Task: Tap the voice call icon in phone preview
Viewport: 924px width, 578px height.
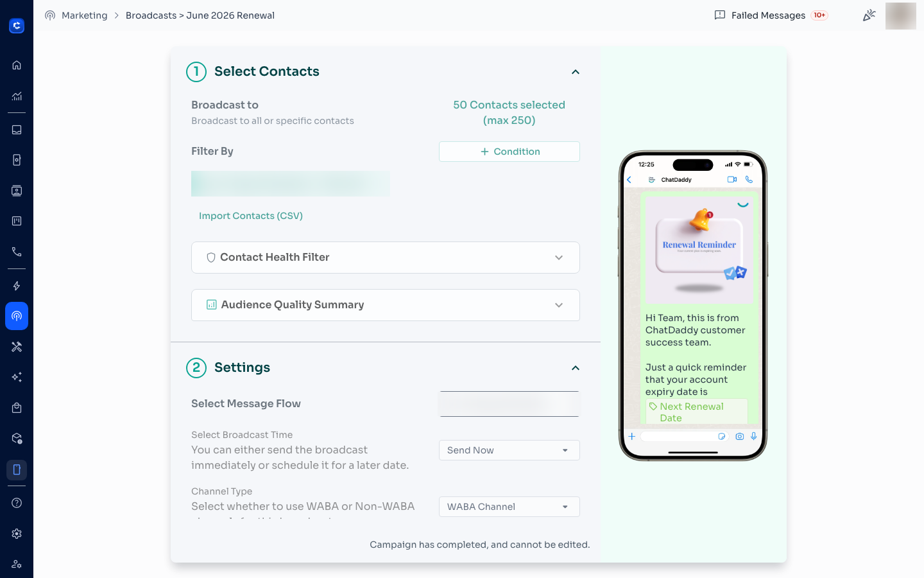Action: point(749,180)
